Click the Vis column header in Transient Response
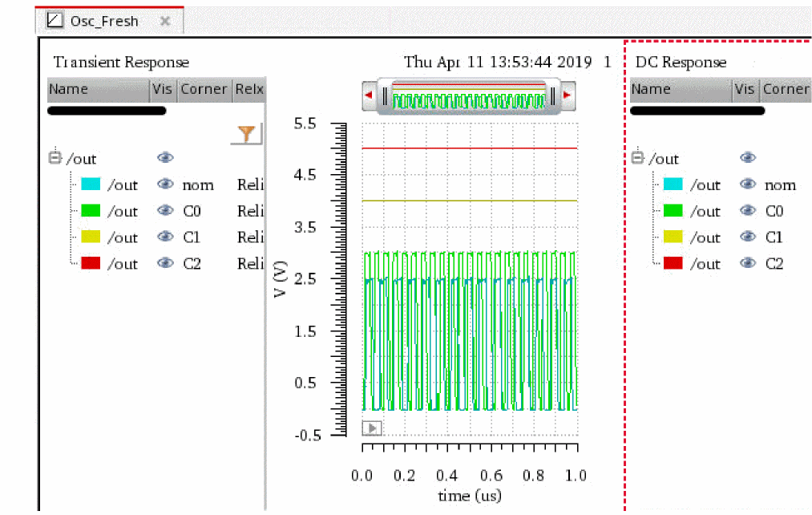Screen dimensions: 812x515 [163, 89]
